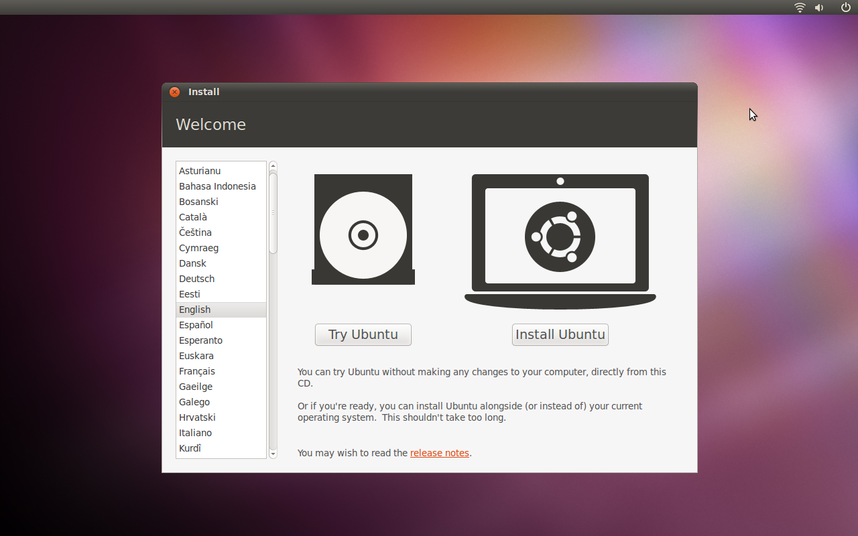Select Deutsch language
Viewport: 858px width, 536px height.
point(221,278)
